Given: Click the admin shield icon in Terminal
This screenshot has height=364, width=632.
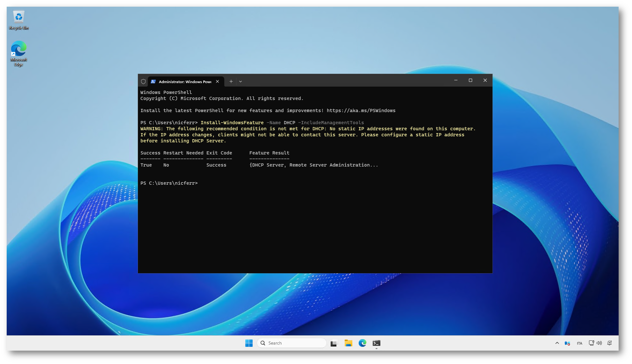Looking at the screenshot, I should [x=143, y=82].
